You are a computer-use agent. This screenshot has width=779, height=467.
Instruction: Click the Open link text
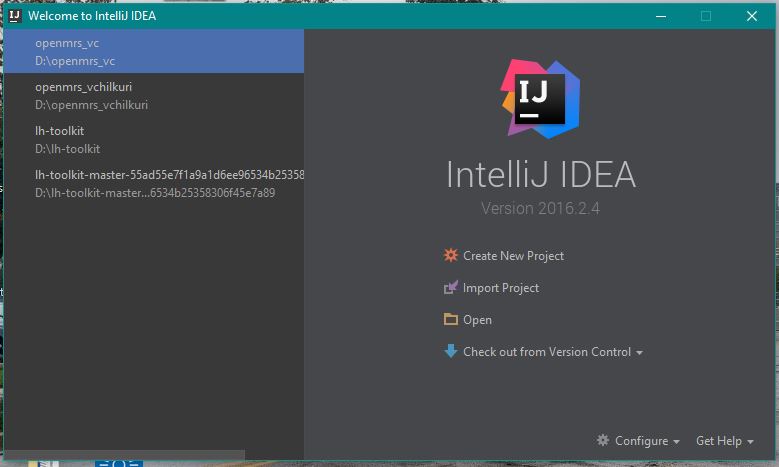pyautogui.click(x=477, y=320)
